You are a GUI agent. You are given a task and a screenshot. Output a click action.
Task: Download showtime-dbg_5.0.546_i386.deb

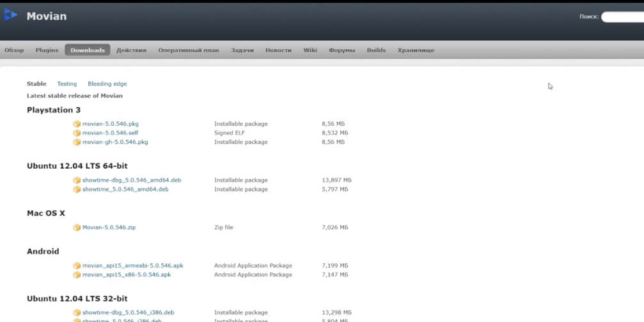pyautogui.click(x=128, y=312)
